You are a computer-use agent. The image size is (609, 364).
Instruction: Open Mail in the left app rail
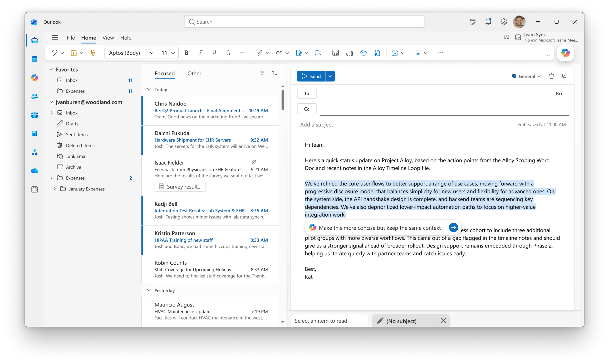(x=34, y=40)
